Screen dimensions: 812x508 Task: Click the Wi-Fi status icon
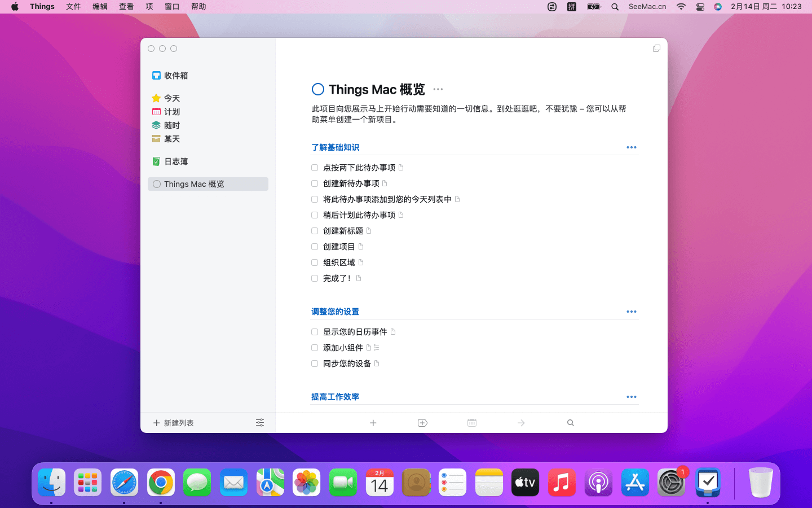[681, 7]
